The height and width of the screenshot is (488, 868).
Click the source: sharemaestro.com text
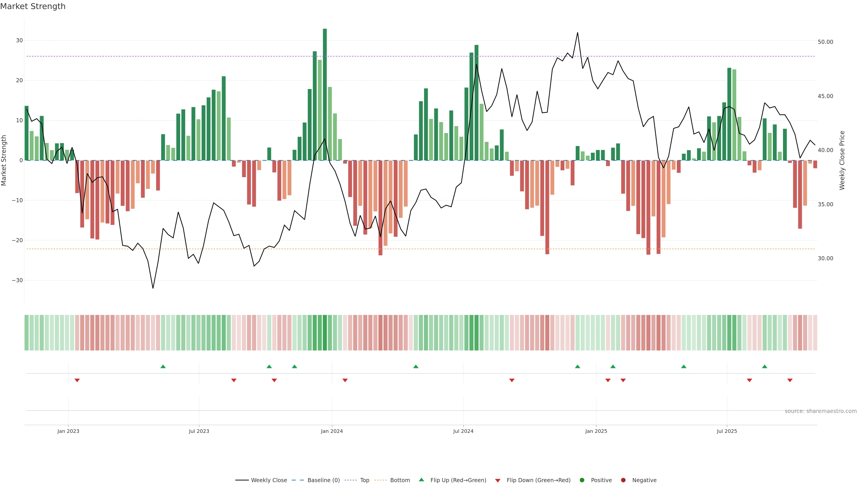[x=821, y=411]
